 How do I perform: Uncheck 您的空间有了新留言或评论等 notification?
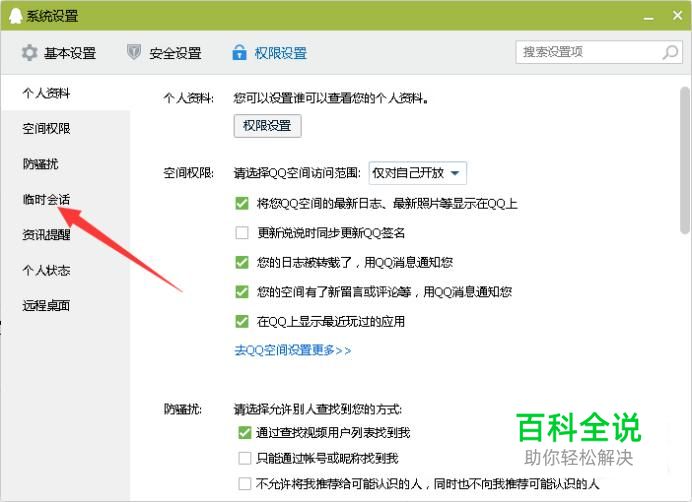pos(242,292)
